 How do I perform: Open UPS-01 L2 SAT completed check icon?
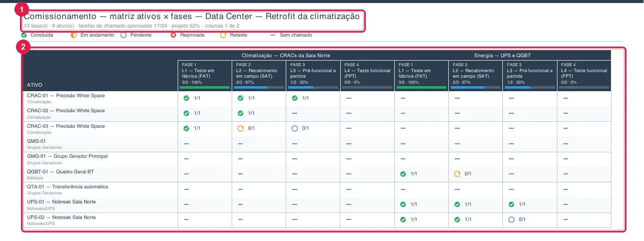(457, 204)
